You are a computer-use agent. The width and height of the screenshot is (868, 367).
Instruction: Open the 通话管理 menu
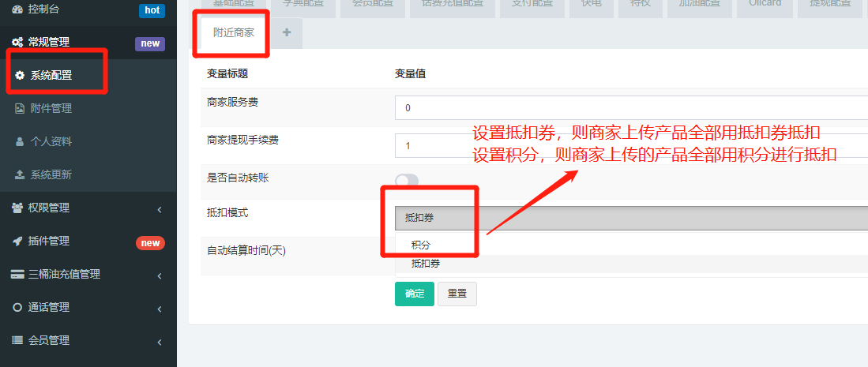[88, 308]
